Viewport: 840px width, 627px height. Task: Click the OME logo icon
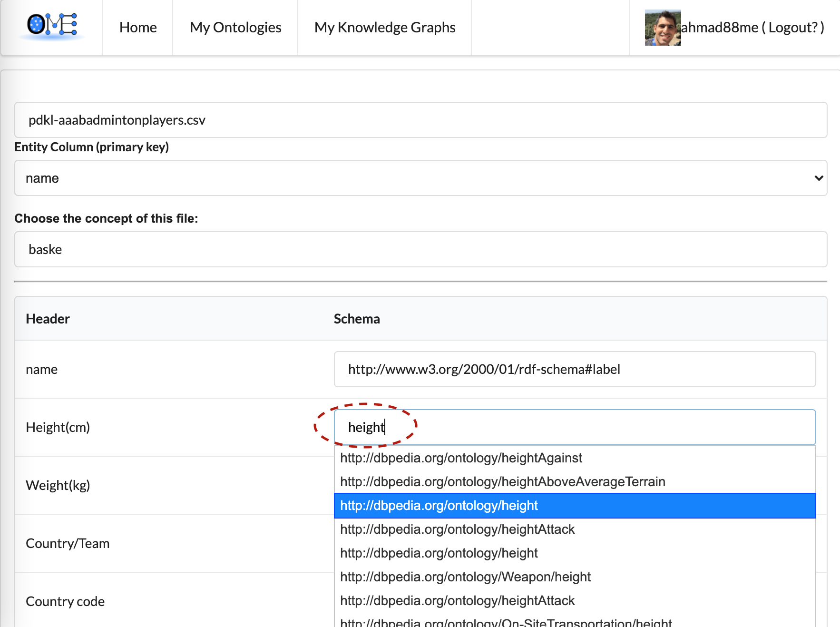pos(52,26)
